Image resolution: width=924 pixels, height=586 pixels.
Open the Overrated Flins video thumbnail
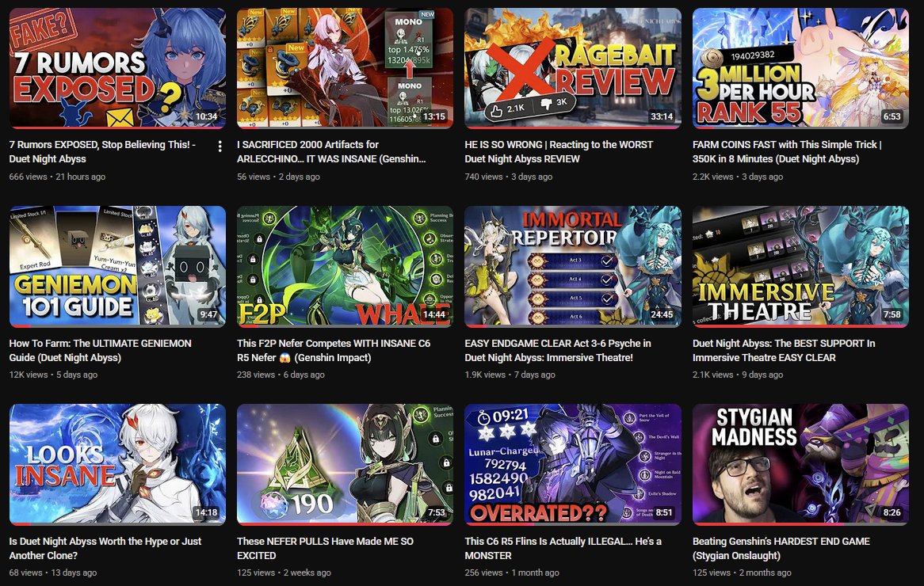pos(573,464)
